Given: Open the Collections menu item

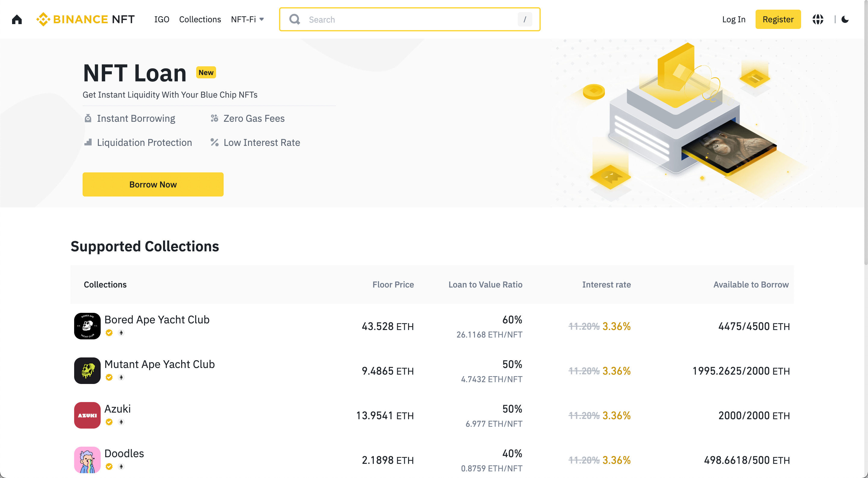Looking at the screenshot, I should tap(200, 19).
